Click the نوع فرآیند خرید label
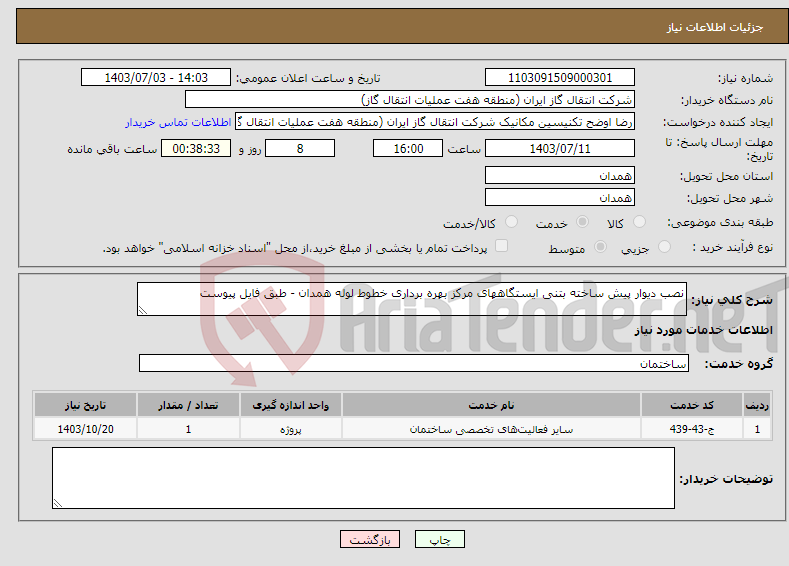This screenshot has height=566, width=789. click(733, 247)
